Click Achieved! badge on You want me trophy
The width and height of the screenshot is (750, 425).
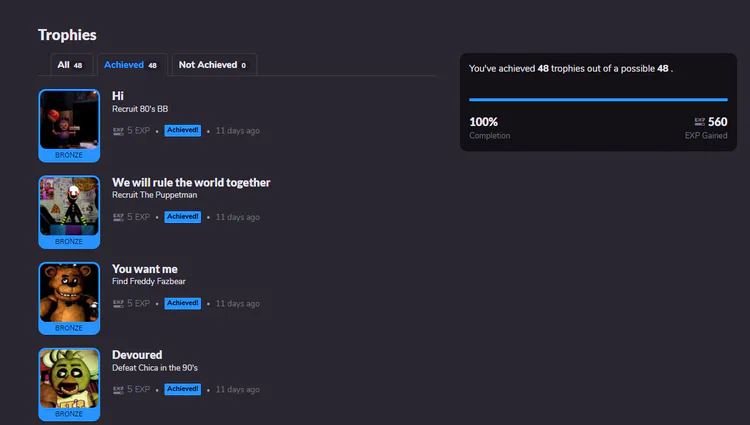183,304
